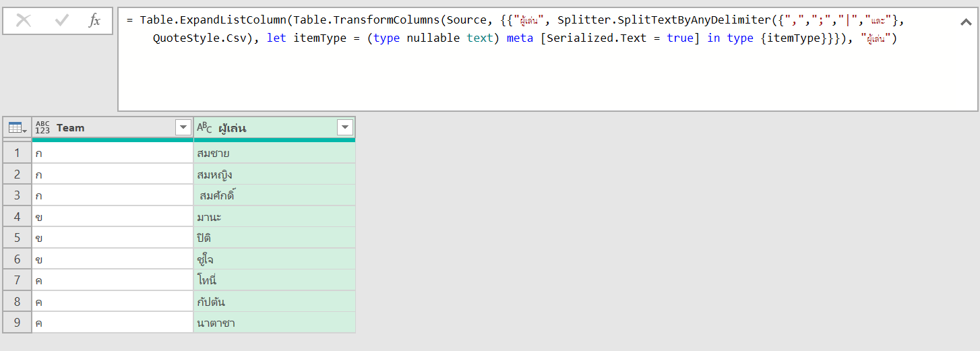Open the table menu icon in header corner
Image resolution: width=980 pixels, height=351 pixels.
[17, 127]
